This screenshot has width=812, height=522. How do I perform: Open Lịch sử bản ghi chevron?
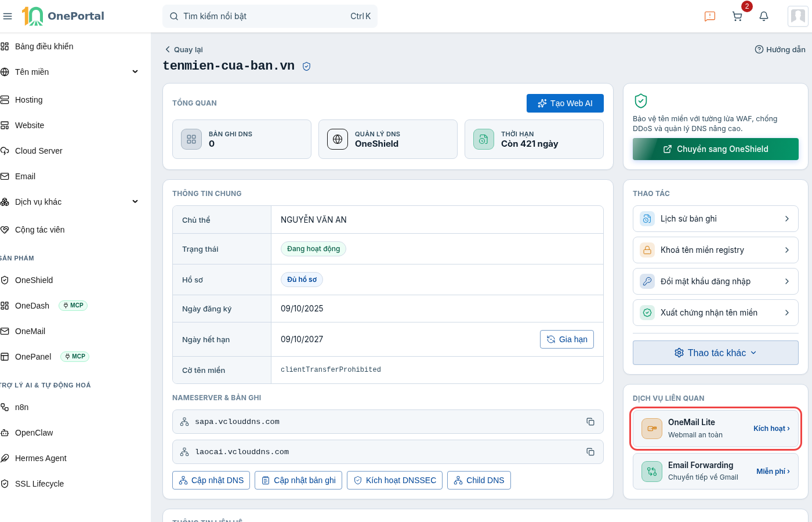pyautogui.click(x=787, y=219)
